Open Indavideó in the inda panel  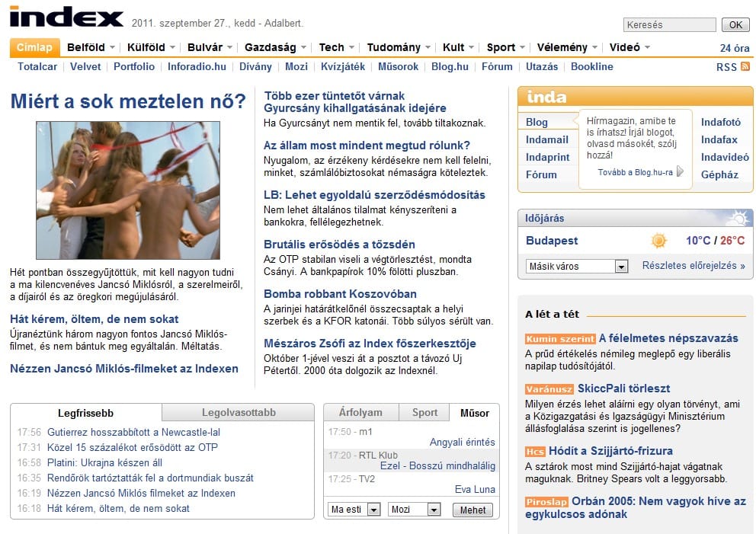726,157
